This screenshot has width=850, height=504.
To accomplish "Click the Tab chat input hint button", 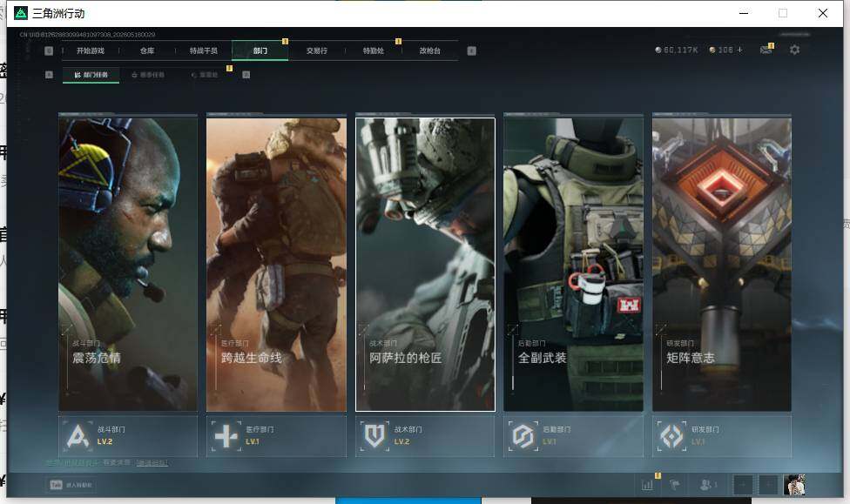I will (x=71, y=485).
